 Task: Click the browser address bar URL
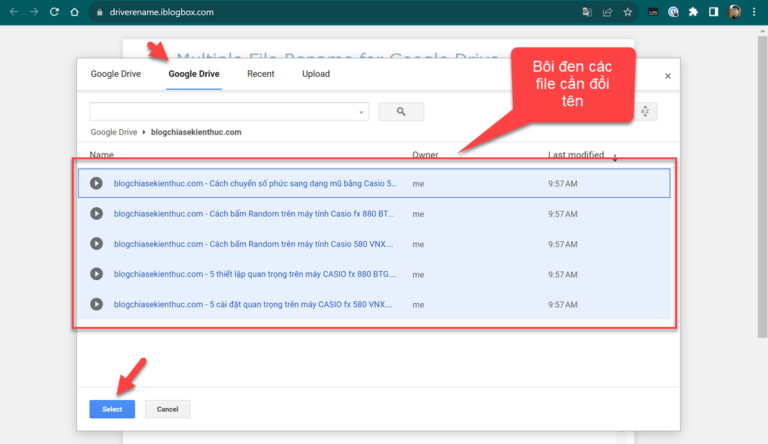point(162,12)
